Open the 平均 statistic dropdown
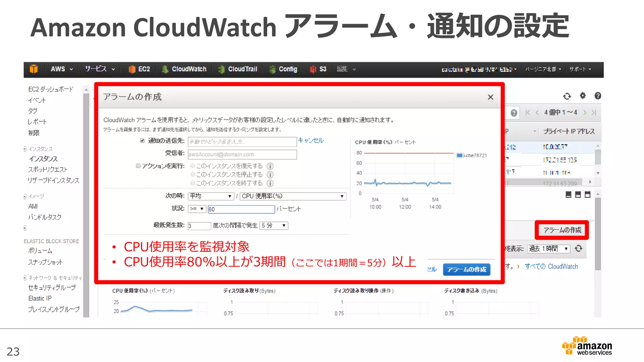 tap(211, 196)
